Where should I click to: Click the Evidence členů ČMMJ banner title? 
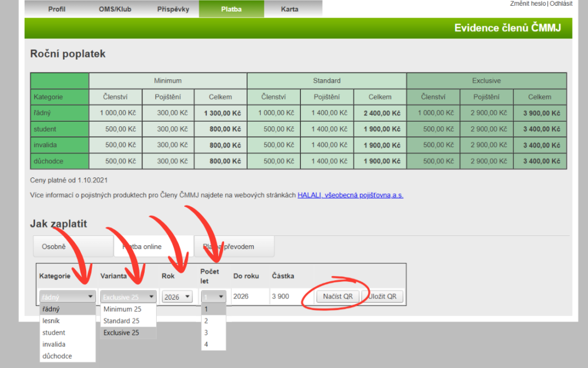508,28
